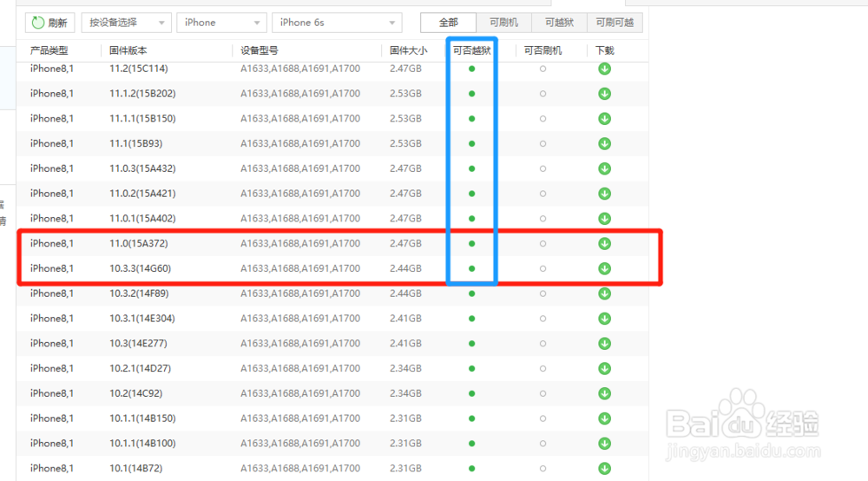Open the 按设备选择 dropdown

coord(126,23)
